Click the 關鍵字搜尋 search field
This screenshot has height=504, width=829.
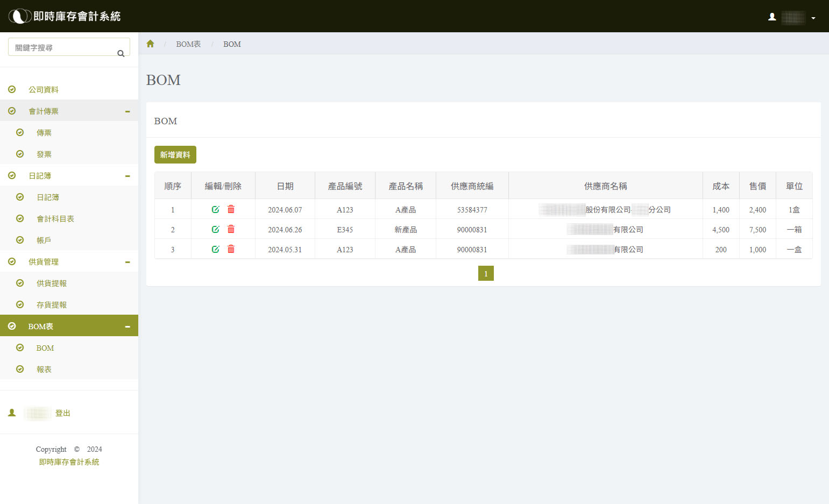click(69, 47)
